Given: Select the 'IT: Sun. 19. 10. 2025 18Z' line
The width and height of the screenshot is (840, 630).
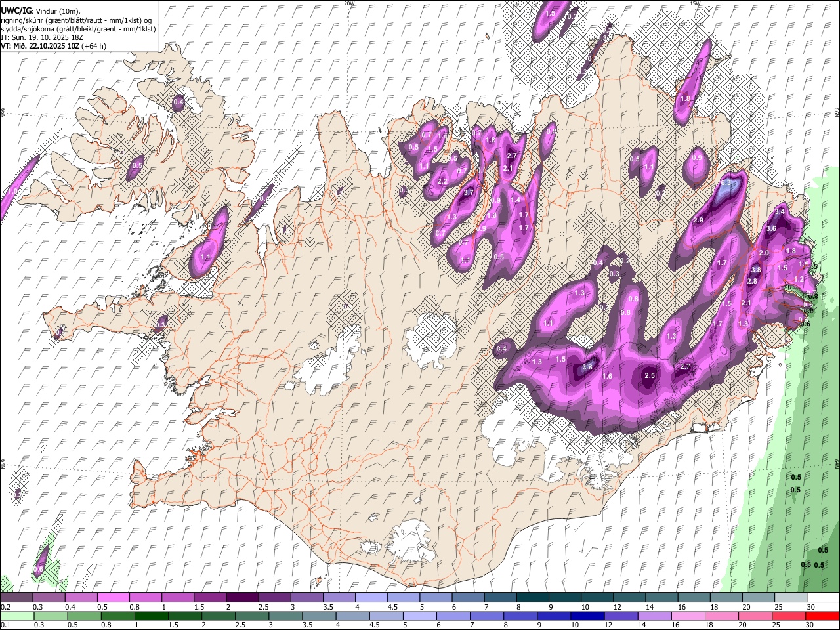Looking at the screenshot, I should (41, 37).
